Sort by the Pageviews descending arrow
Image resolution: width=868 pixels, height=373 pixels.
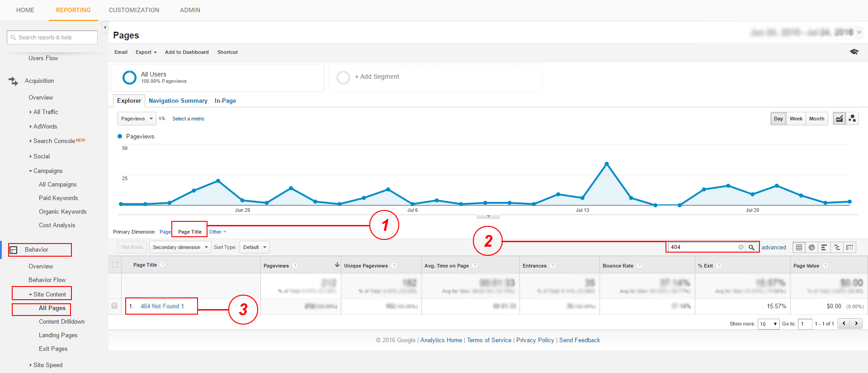[x=337, y=265]
